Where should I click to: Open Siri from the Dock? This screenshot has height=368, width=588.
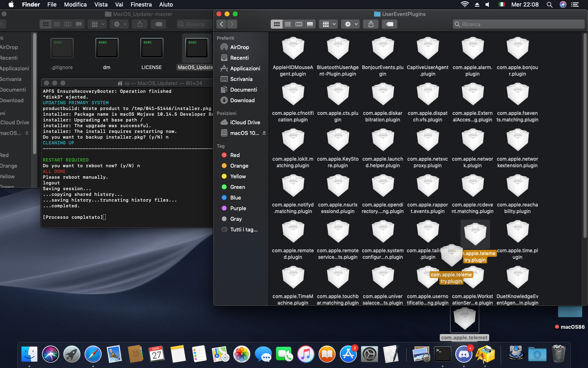click(x=51, y=354)
